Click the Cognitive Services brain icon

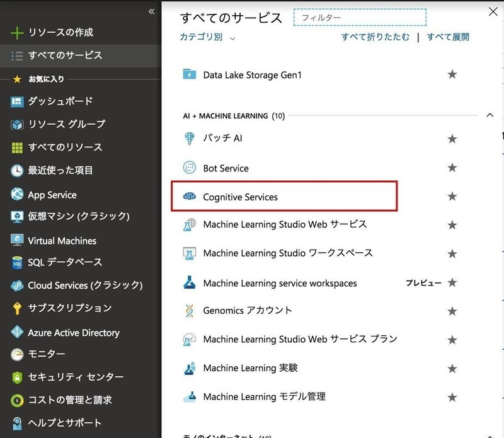pyautogui.click(x=190, y=196)
